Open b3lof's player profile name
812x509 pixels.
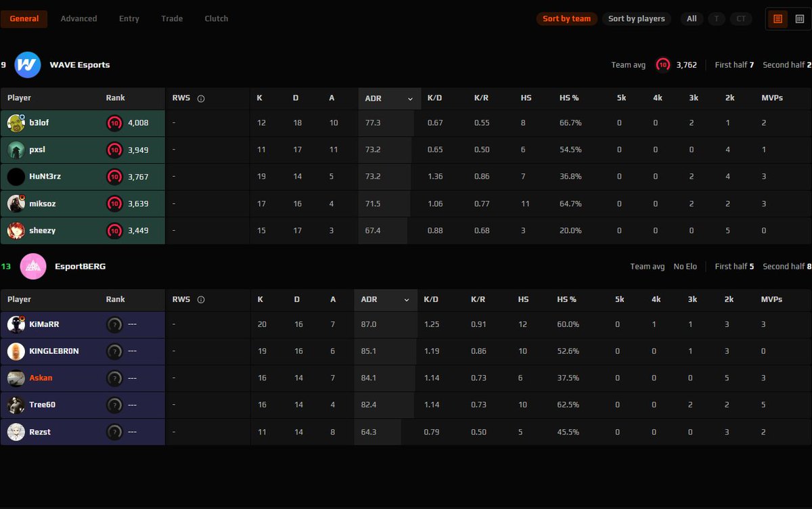[39, 123]
